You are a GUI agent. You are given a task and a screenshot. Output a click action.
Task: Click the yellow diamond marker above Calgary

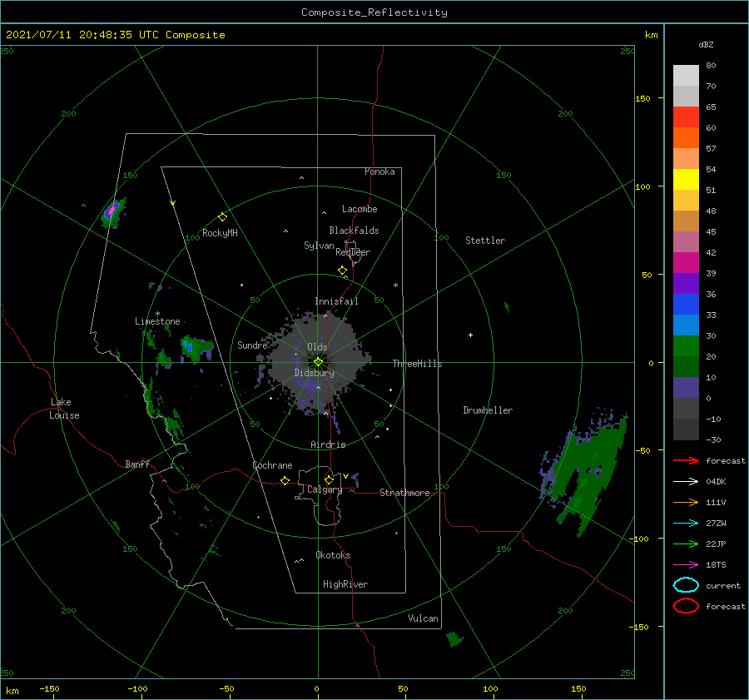329,479
